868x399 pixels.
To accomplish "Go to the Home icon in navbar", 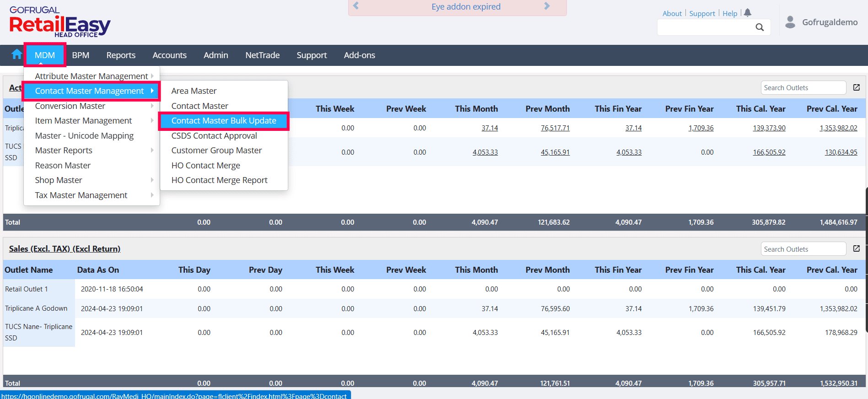I will pyautogui.click(x=17, y=55).
